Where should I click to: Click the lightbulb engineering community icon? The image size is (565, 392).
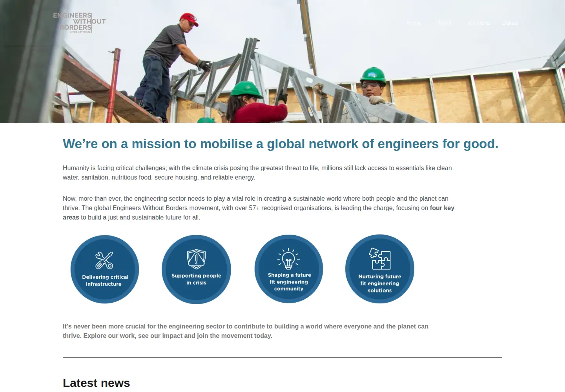click(288, 258)
